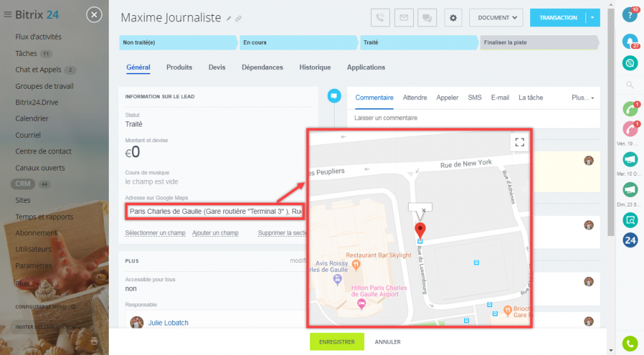Viewport: 644px width, 355px height.
Task: Click the Restaurant Bar Skylight map marker
Action: click(x=357, y=265)
